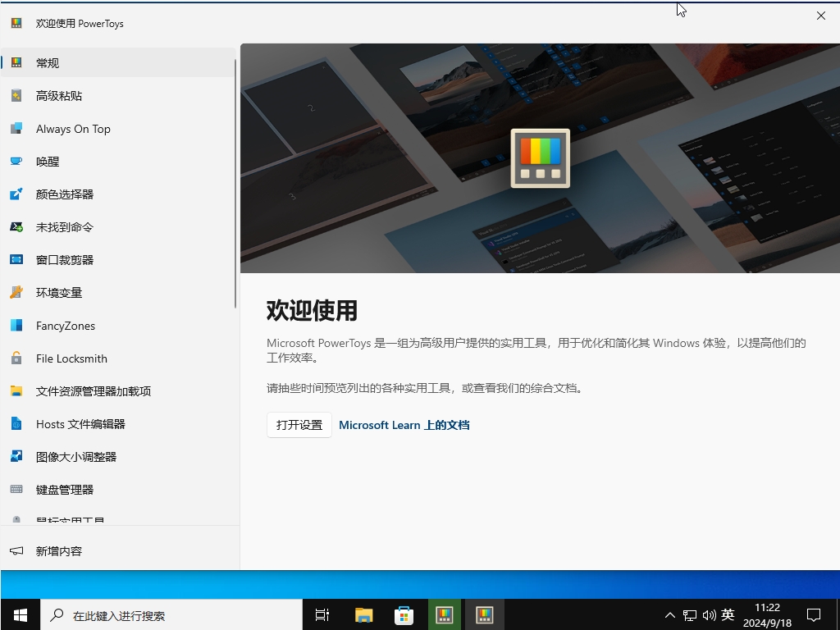Image resolution: width=840 pixels, height=630 pixels.
Task: Go to Always On Top page
Action: (118, 129)
